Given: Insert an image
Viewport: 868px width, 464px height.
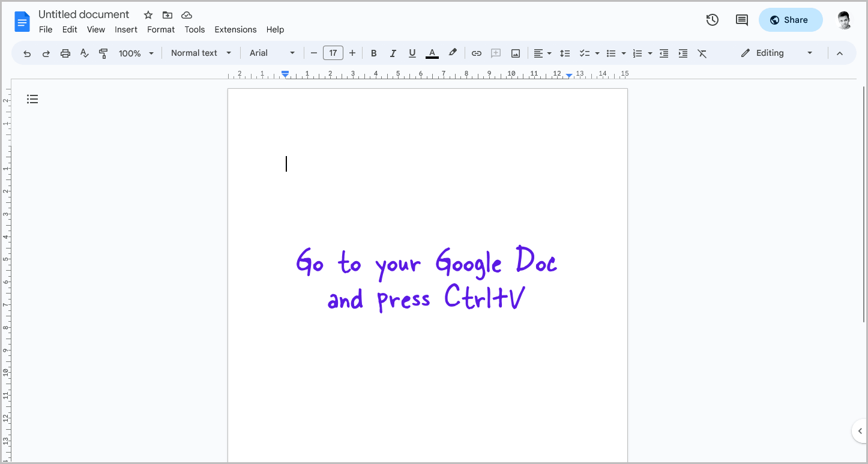Looking at the screenshot, I should 516,53.
